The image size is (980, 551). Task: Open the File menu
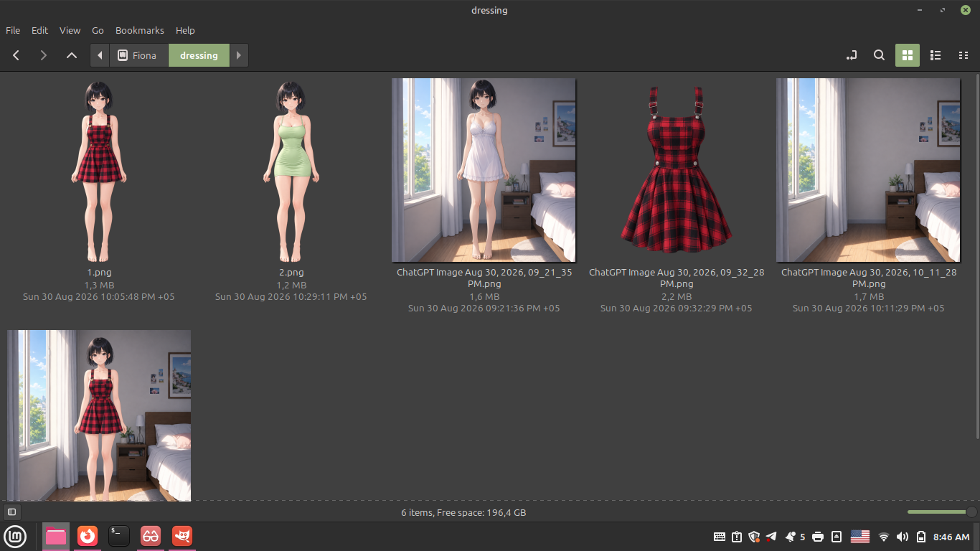pos(13,30)
